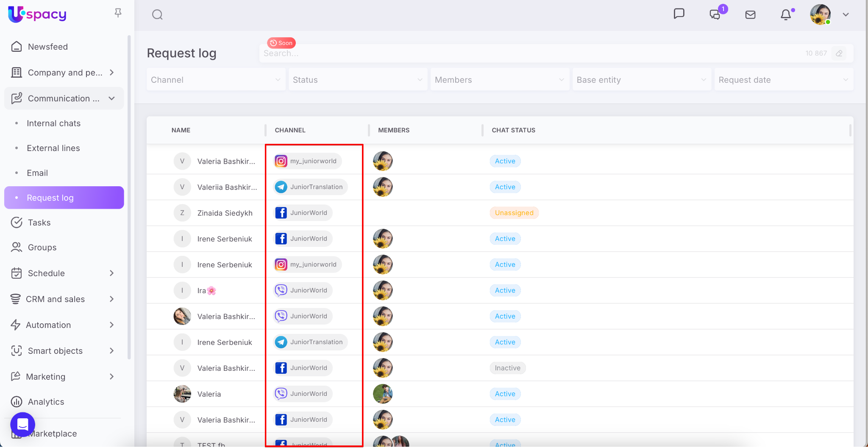Viewport: 868px width, 448px height.
Task: Click the request log search field
Action: pos(530,53)
